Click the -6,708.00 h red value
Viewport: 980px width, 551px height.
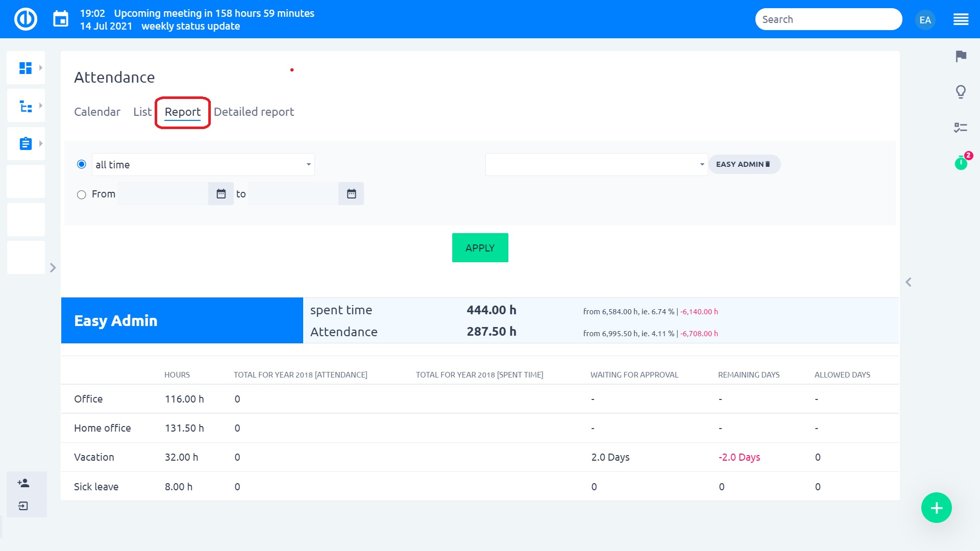[x=699, y=334]
